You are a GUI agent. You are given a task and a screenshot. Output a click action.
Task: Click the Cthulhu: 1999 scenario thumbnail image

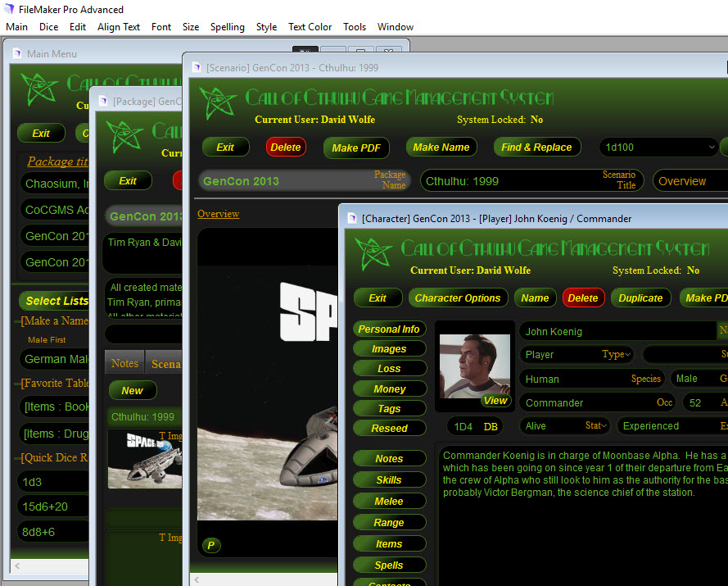click(x=145, y=459)
